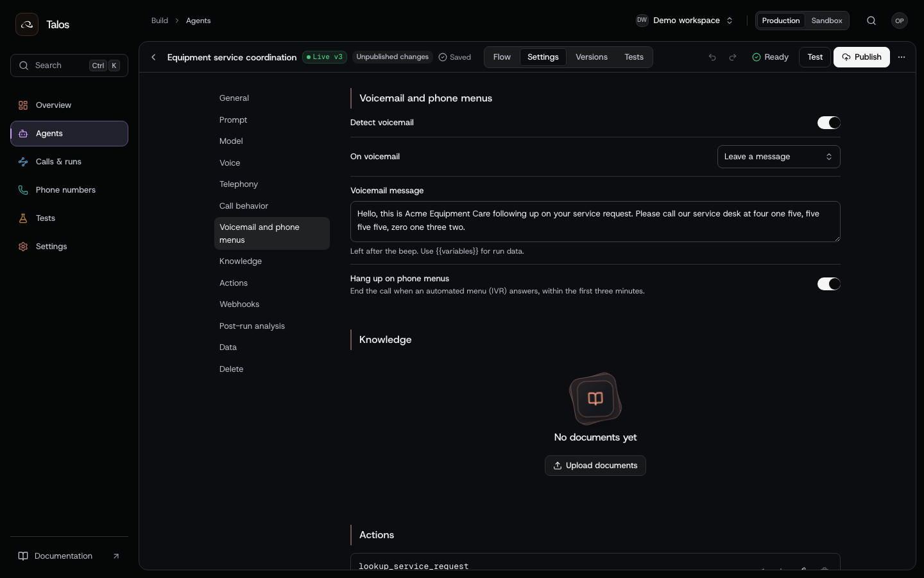Click into the Voicemail message text area
Viewport: 924px width, 578px height.
pyautogui.click(x=595, y=222)
